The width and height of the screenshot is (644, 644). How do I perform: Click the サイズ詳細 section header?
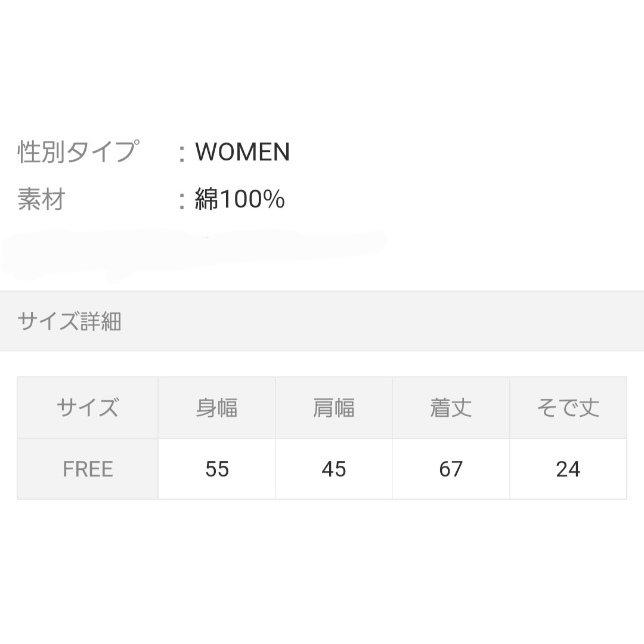[322, 321]
